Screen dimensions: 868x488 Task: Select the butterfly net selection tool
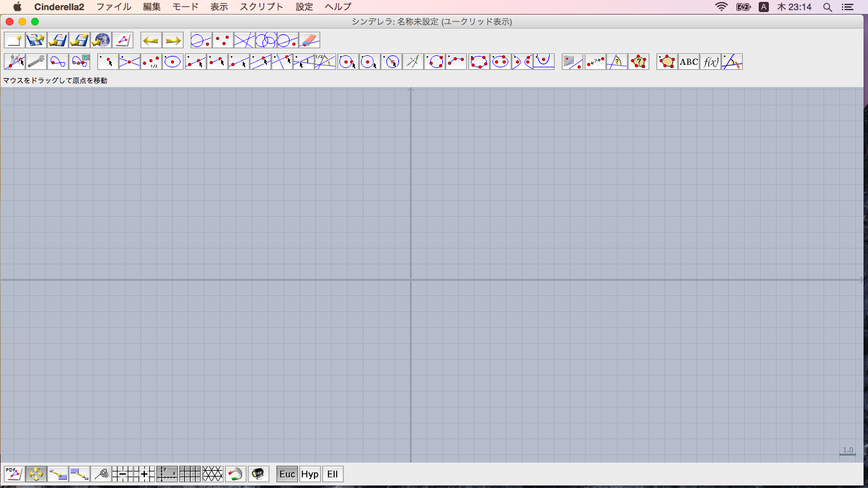coord(101,474)
